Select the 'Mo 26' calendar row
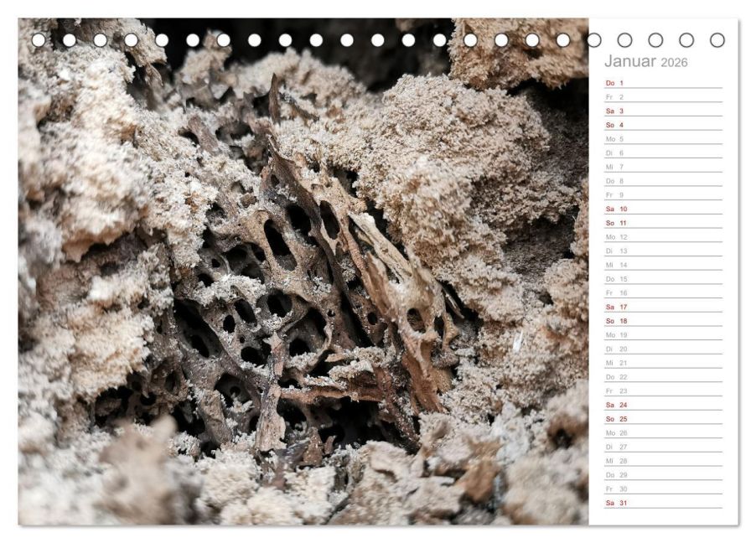Screen dimensions: 756x543 coord(664,432)
